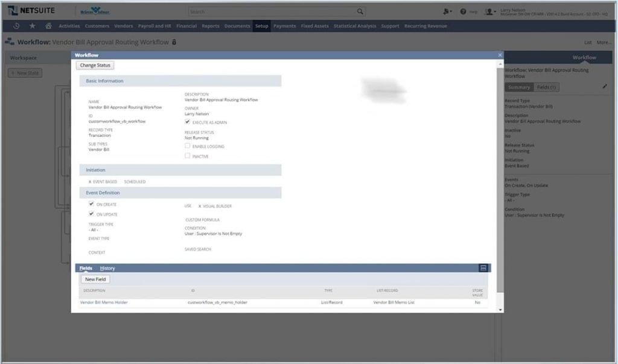This screenshot has width=618, height=364.
Task: Enable the Enable Logging checkbox
Action: [x=189, y=145]
